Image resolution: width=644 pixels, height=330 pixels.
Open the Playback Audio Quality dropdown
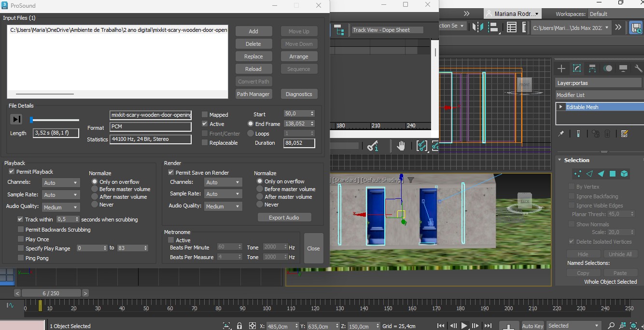pos(60,207)
